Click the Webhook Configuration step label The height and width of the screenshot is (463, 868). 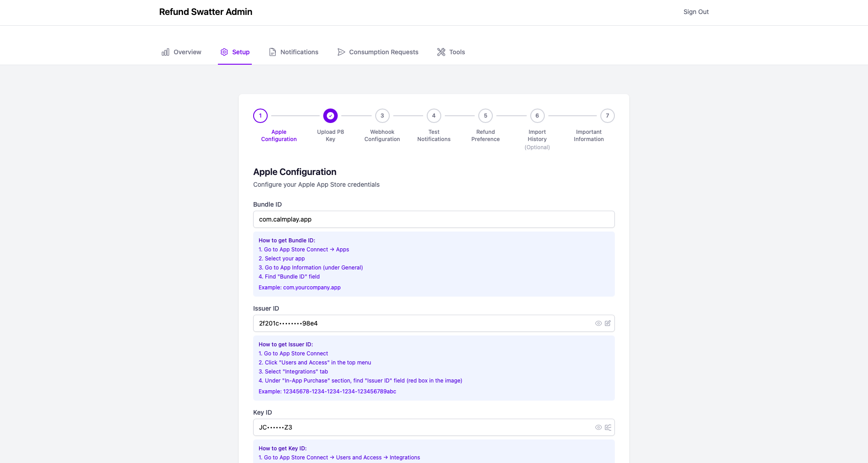[x=382, y=136]
